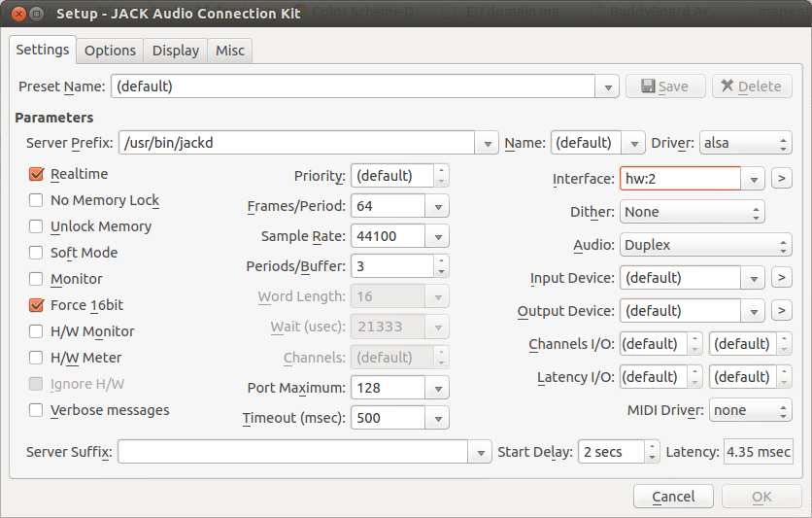Click the Interface device picker arrow button
Image resolution: width=812 pixels, height=518 pixels.
coord(782,179)
